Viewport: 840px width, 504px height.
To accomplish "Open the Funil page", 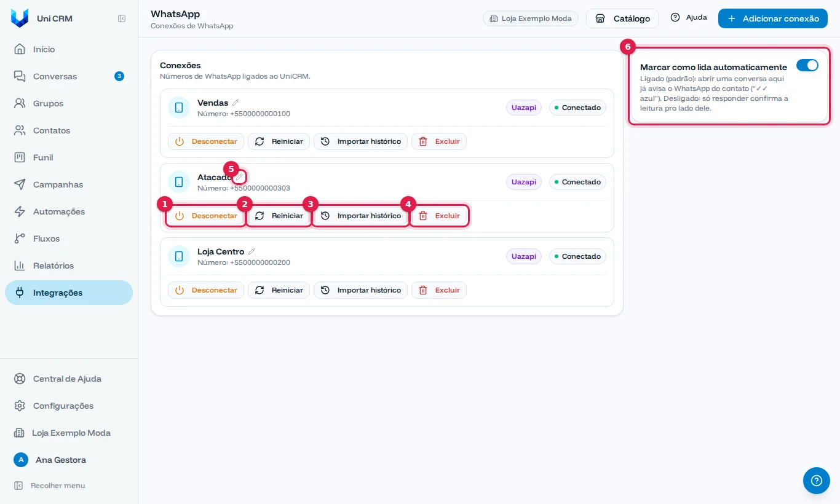I will [69, 157].
